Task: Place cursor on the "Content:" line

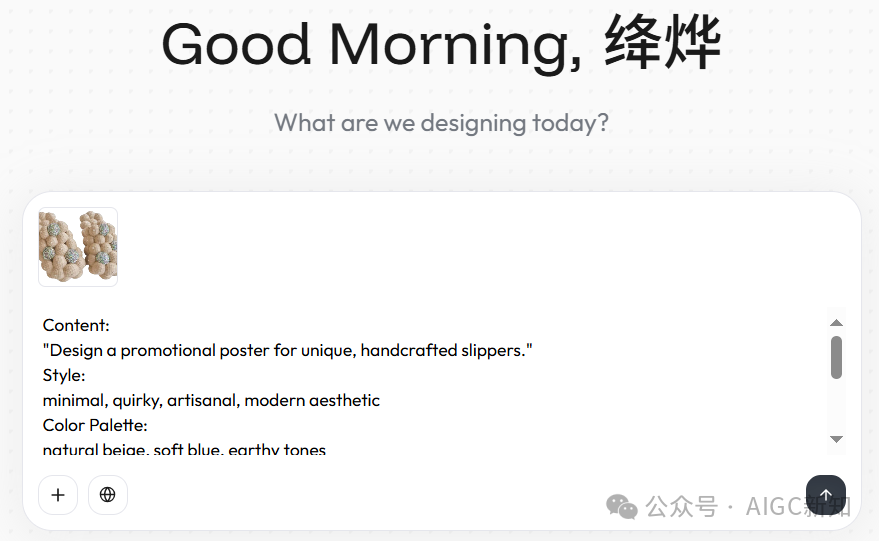Action: point(76,325)
